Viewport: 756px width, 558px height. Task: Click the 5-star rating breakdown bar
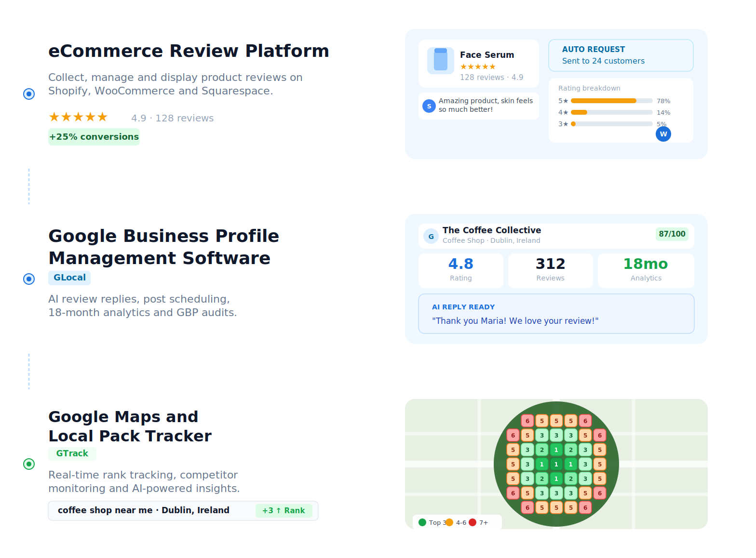[612, 101]
